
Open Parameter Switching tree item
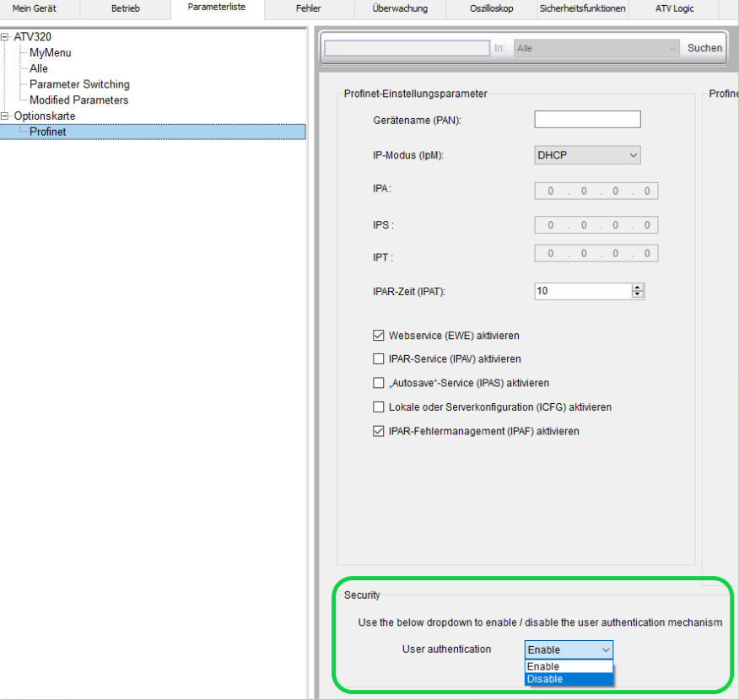point(79,84)
